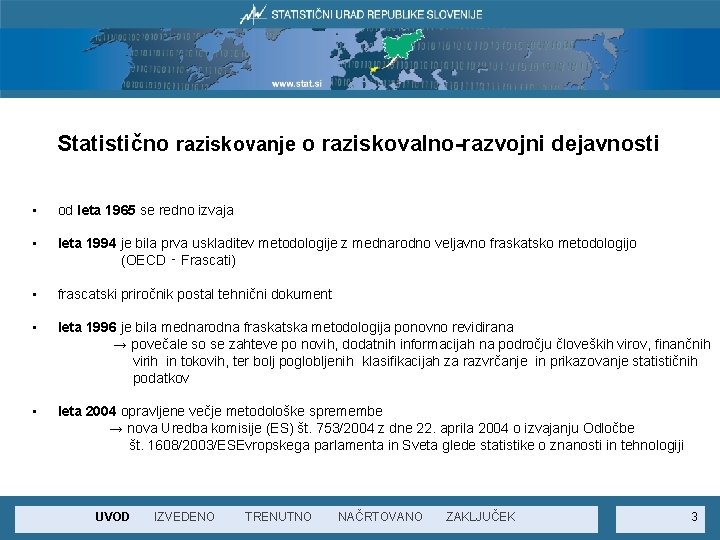The image size is (720, 540).
Task: Click the line starting 'št. 1608/2003/ES'
Action: click(x=406, y=445)
